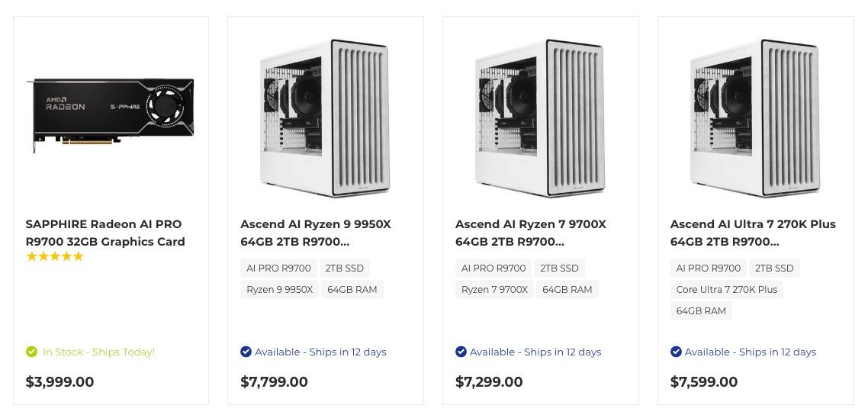Click the AI PRO R9700 tag on the Ryzen 7 card

[493, 268]
